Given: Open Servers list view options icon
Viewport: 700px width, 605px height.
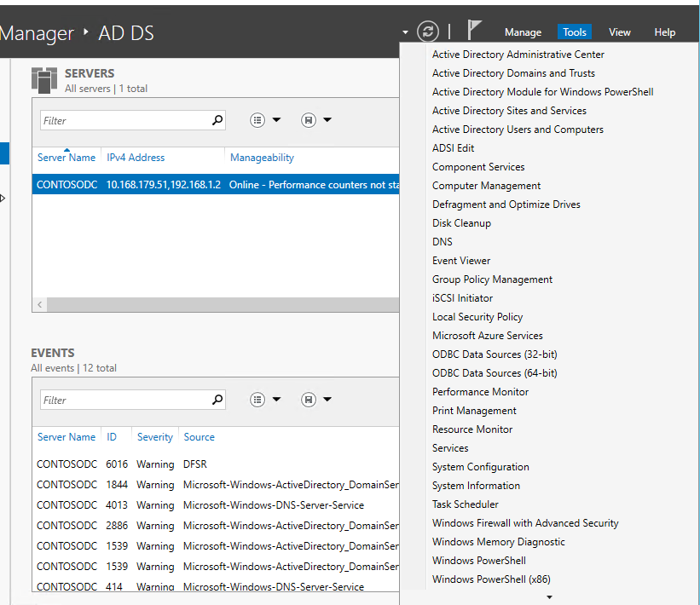Looking at the screenshot, I should pyautogui.click(x=257, y=120).
